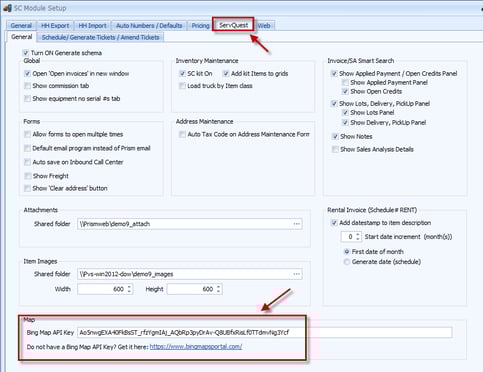The image size is (483, 372).
Task: Enable Show Freight checkbox
Action: (27, 176)
